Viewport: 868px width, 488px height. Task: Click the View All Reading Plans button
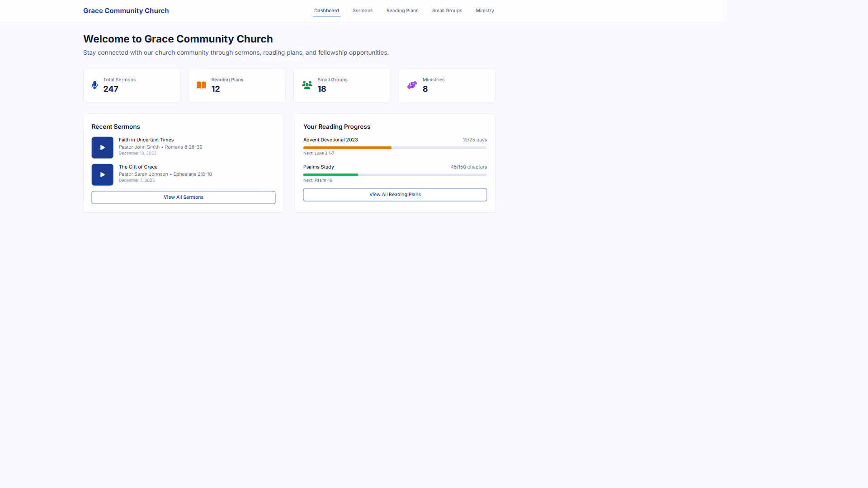click(395, 194)
